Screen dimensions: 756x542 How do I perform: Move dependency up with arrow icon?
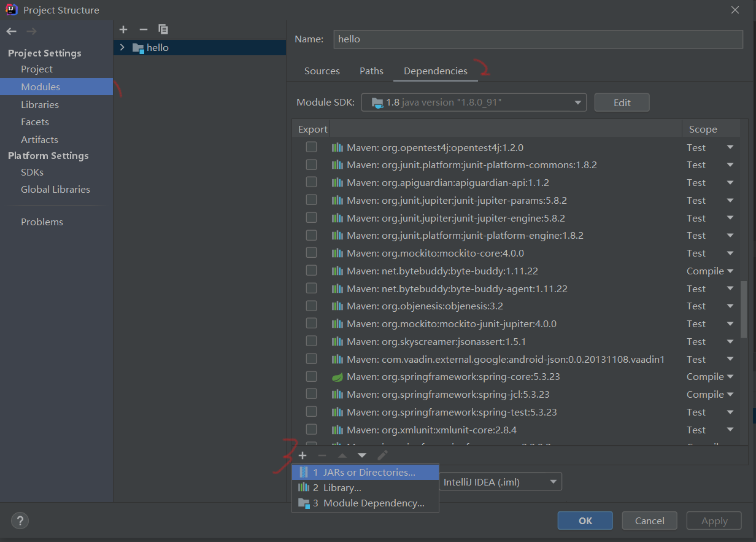click(x=342, y=455)
